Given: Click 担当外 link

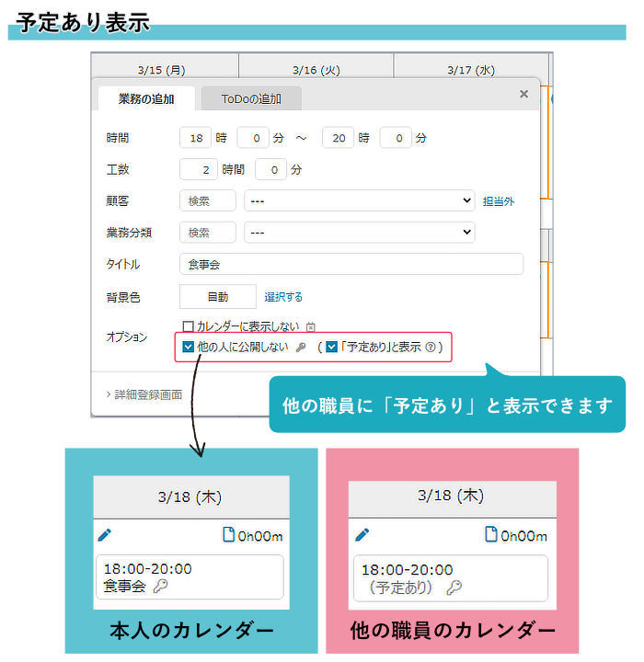Looking at the screenshot, I should coord(499,201).
